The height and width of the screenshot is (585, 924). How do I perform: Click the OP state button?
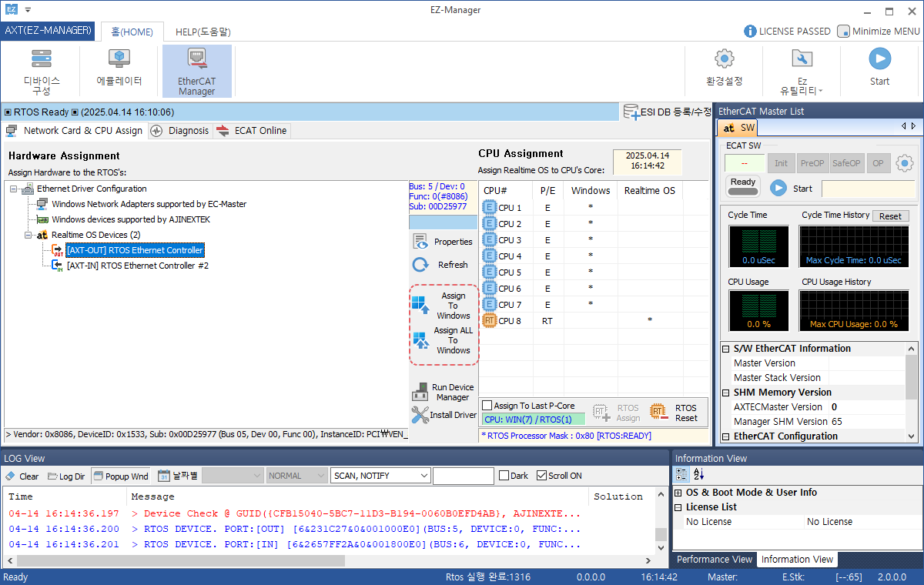[x=878, y=163]
